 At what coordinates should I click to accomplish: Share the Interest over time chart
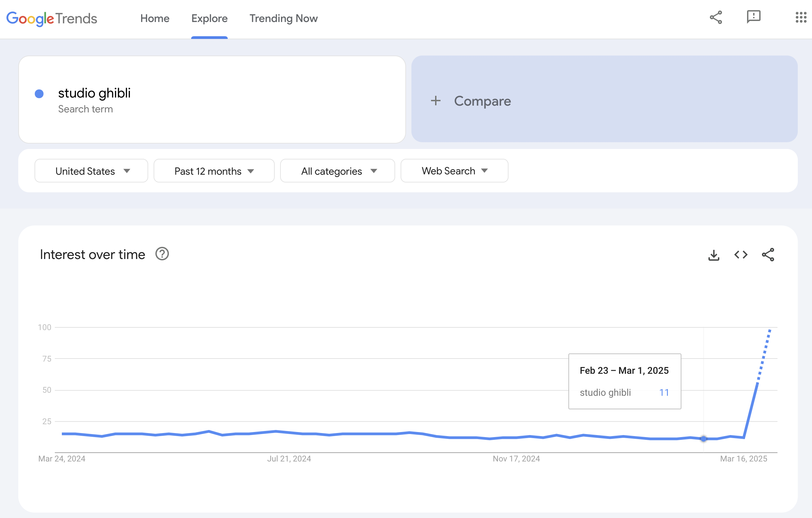pos(768,255)
